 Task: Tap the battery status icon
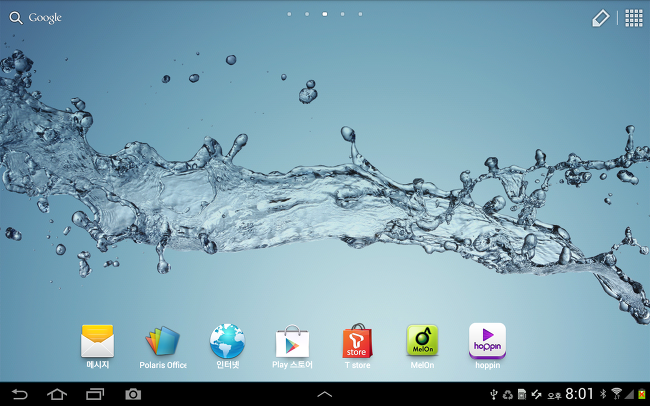642,394
